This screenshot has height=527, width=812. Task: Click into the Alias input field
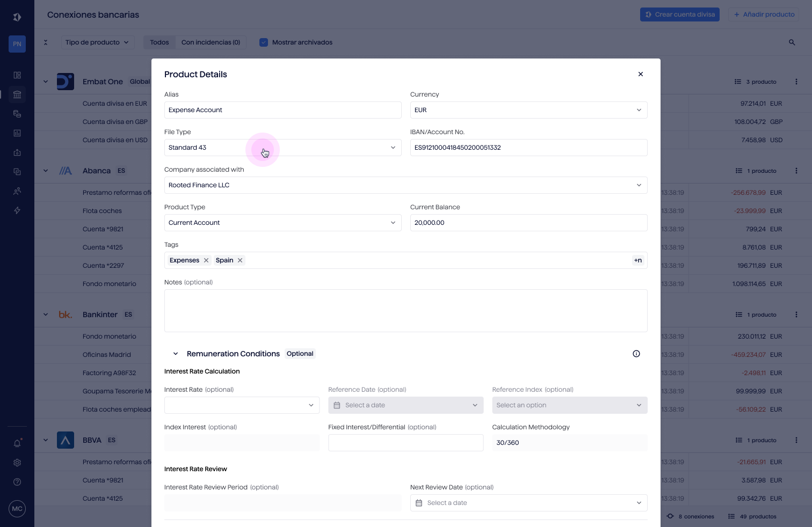point(282,110)
